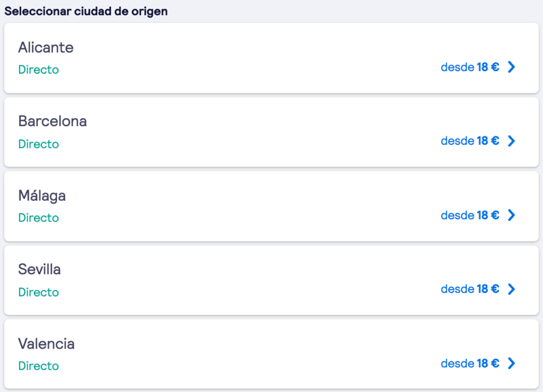Viewport: 543px width, 392px height.
Task: Click the Directo label under Alicante
Action: pyautogui.click(x=38, y=69)
